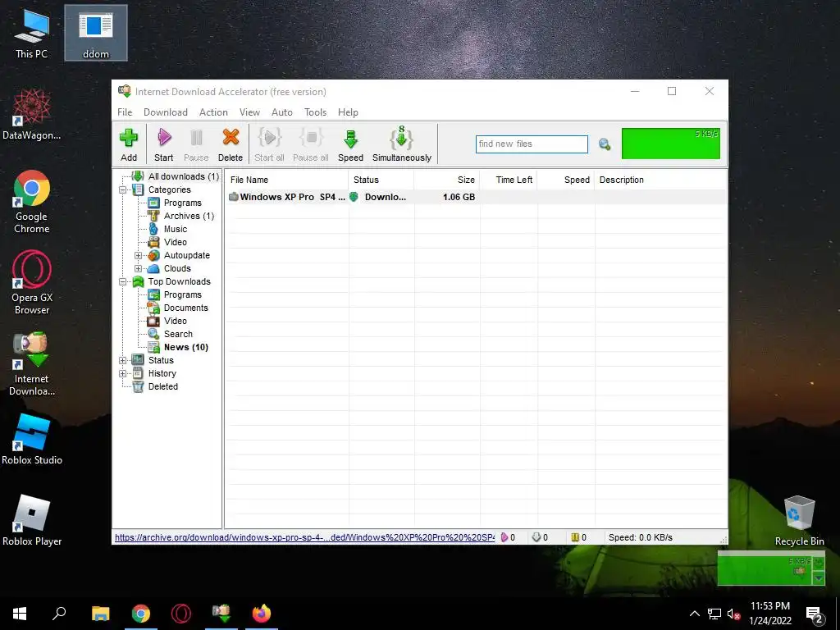840x630 pixels.
Task: Sort by Speed column header
Action: [x=566, y=180]
